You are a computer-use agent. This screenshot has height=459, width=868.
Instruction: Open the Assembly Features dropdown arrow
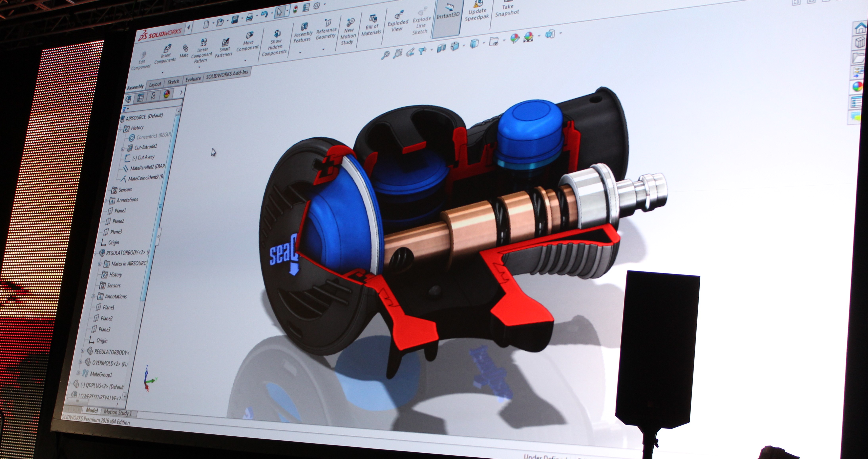[x=300, y=53]
